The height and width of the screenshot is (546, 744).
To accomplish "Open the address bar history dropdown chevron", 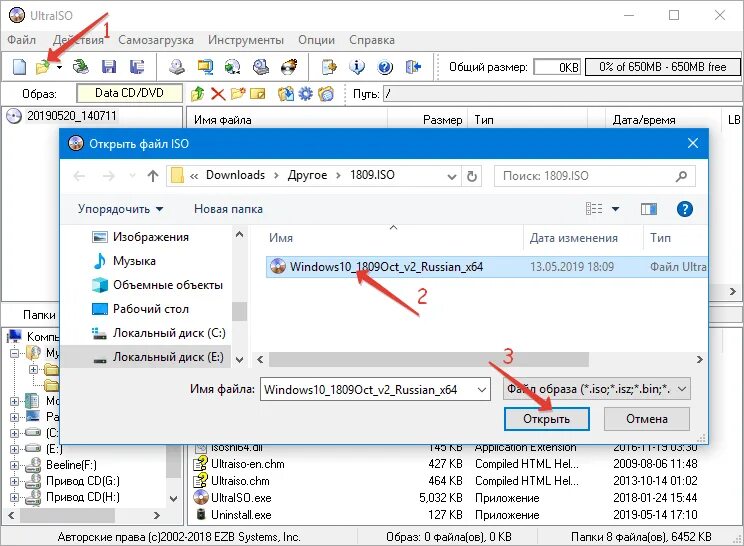I will click(x=452, y=176).
